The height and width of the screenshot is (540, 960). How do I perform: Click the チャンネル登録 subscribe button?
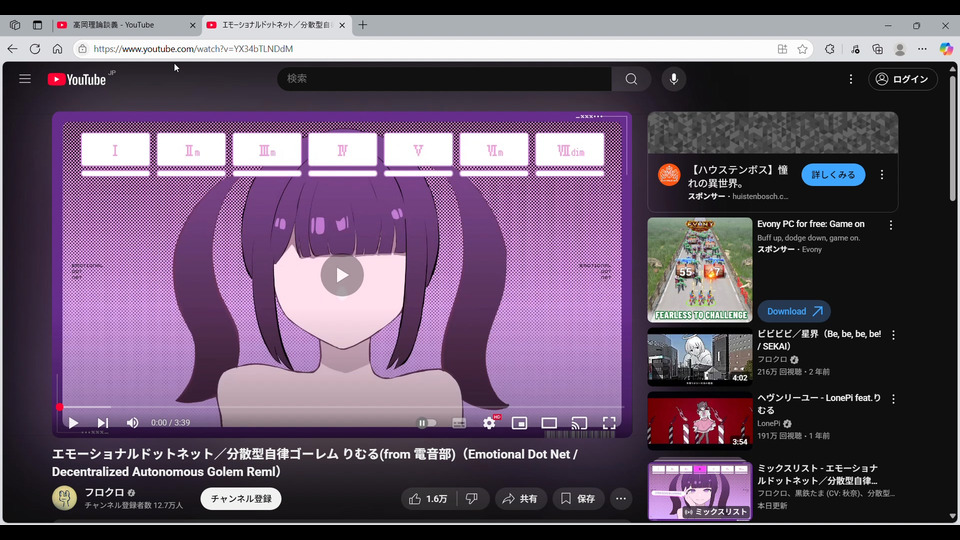[241, 498]
